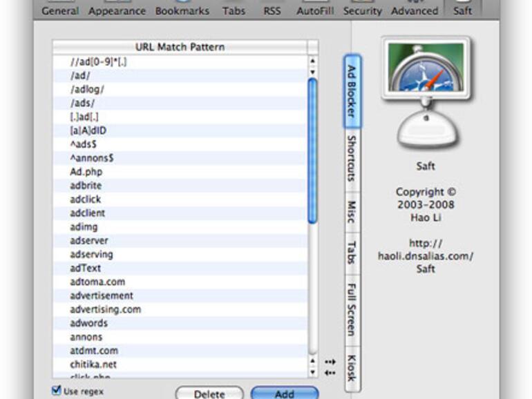Switch to the vertical Tabs side tab

coord(352,253)
